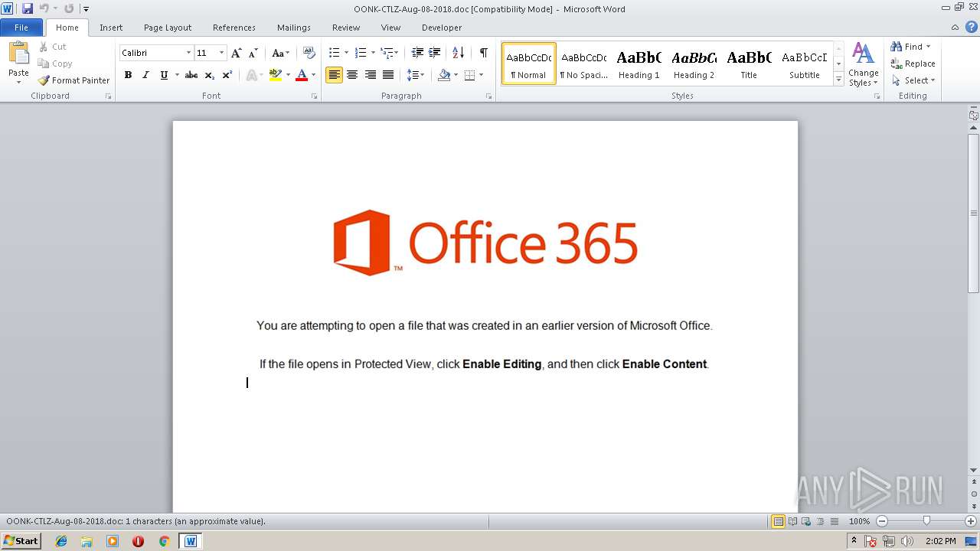Expand the underline style dropdown arrow
980x551 pixels.
177,75
